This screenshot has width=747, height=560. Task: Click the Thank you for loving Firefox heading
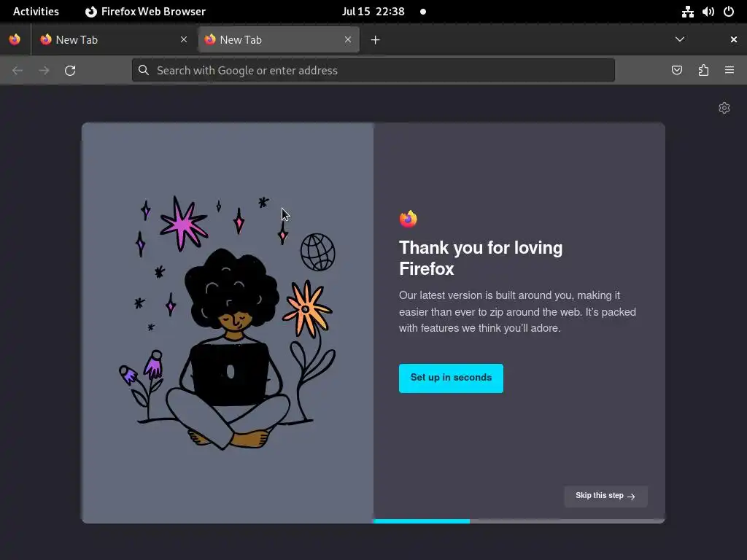coord(481,258)
